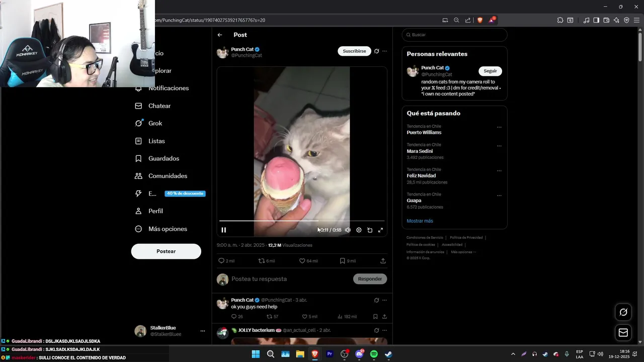
Task: Open video settings gear
Action: tap(359, 230)
